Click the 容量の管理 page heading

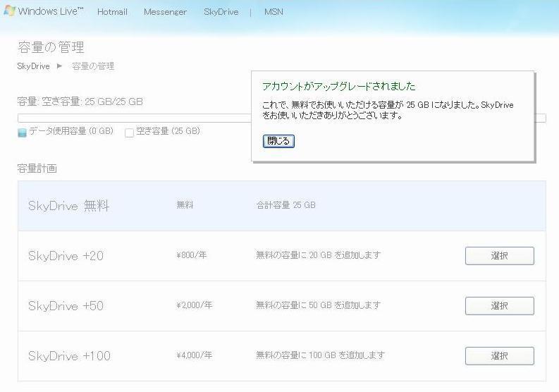pos(51,47)
